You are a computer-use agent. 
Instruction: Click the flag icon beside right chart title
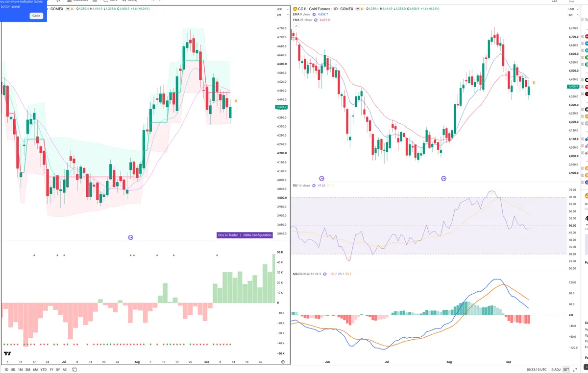tap(358, 9)
